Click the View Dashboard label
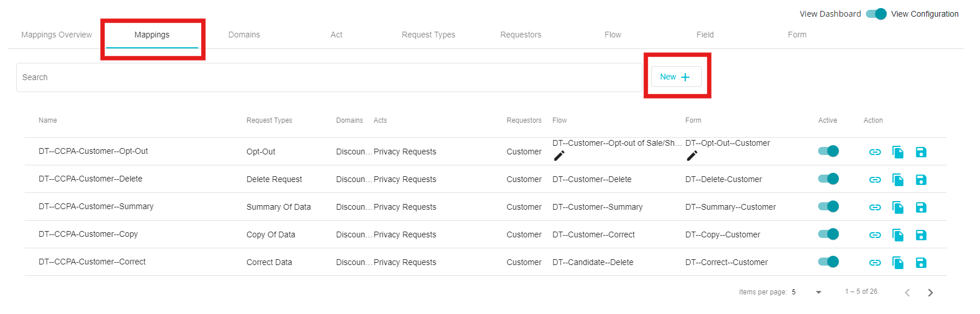Screen dimensions: 980x314 point(830,14)
